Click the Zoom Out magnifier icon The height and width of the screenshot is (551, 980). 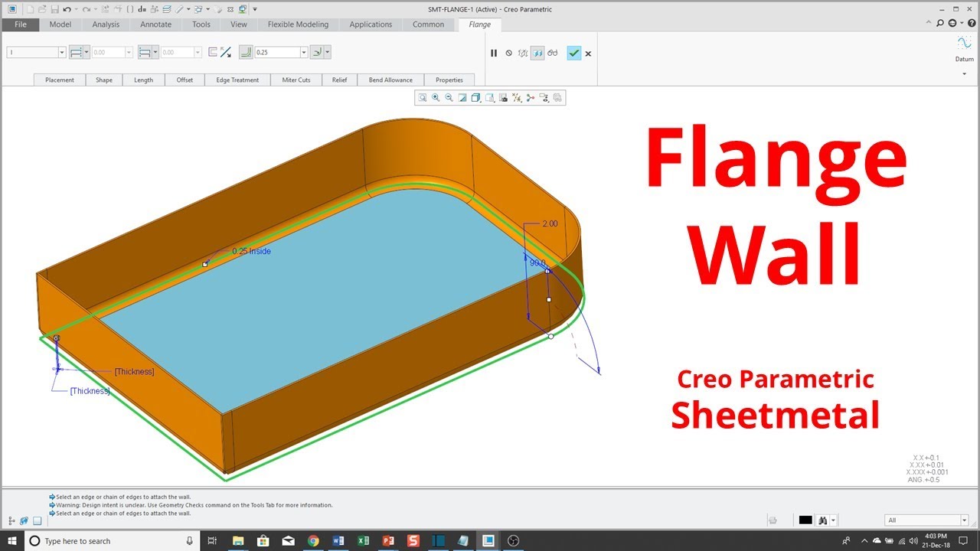(449, 97)
